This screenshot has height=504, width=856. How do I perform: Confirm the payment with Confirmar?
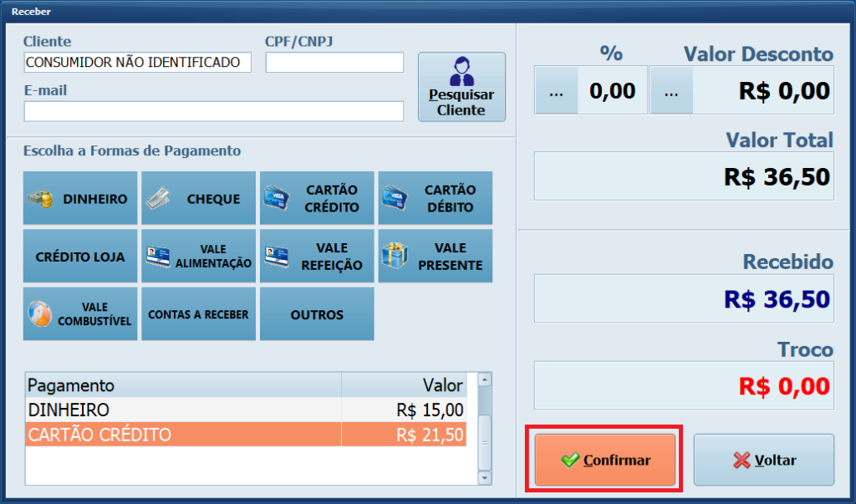[604, 460]
